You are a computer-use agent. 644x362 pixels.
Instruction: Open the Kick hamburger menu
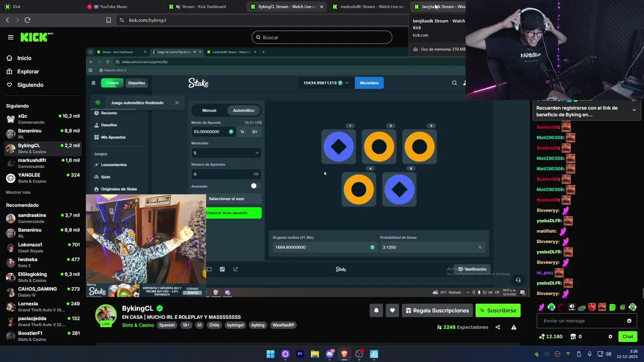(11, 37)
